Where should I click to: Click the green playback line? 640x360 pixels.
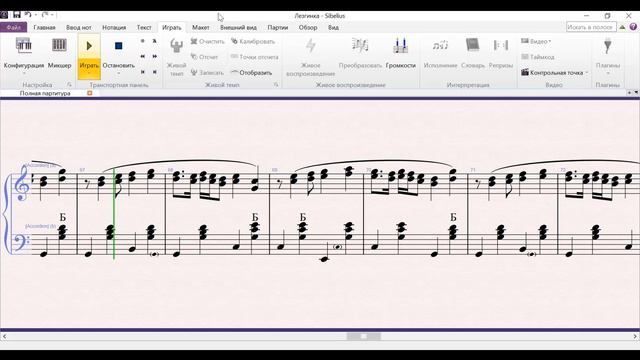(114, 213)
